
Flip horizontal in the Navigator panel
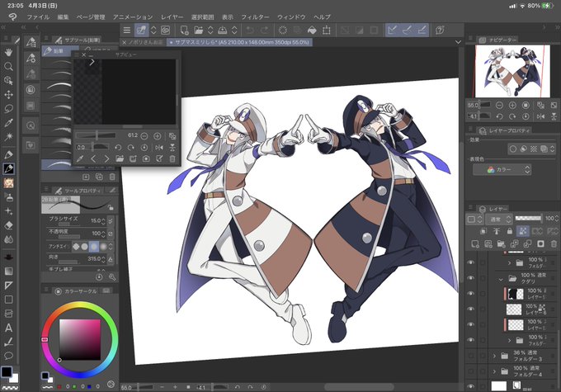(540, 116)
